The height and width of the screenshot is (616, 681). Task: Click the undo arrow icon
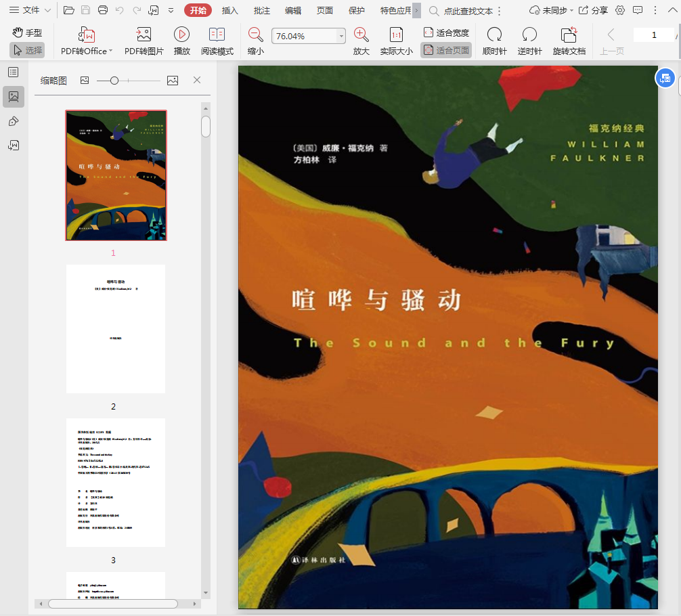coord(119,10)
